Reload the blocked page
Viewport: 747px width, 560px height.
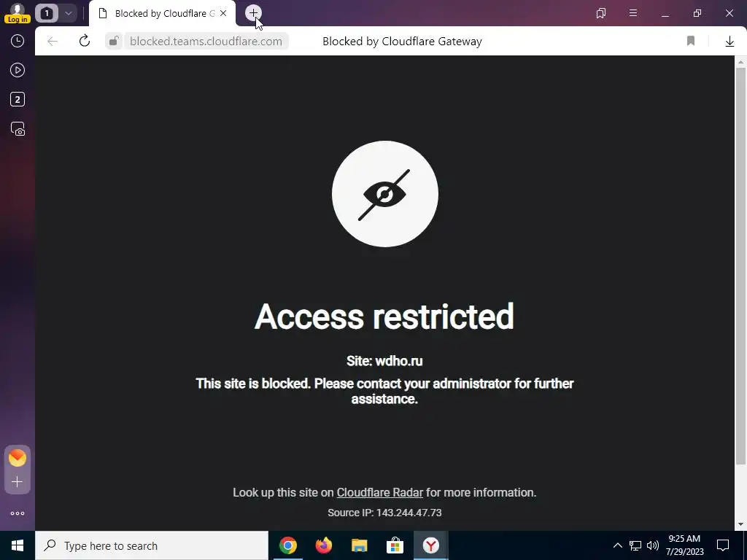pos(85,41)
